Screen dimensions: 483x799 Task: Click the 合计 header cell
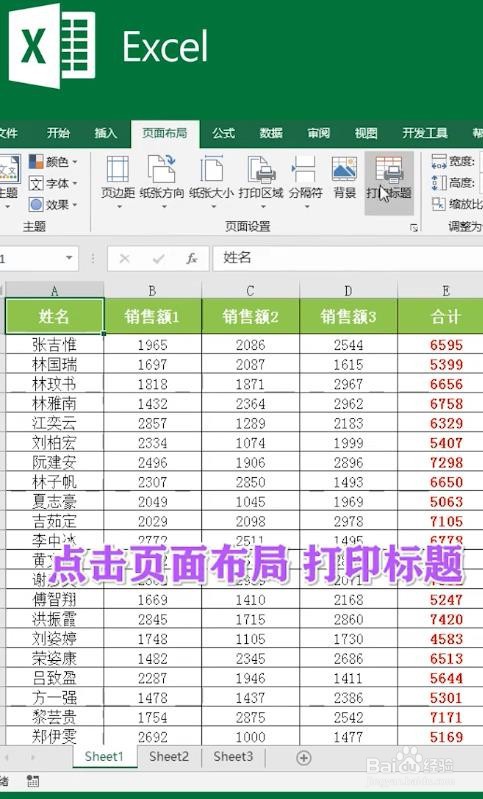point(441,316)
